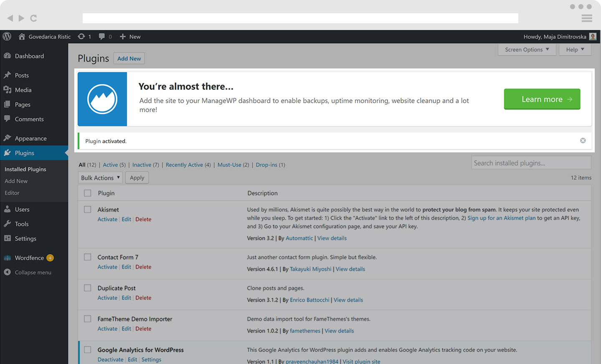Click the Users icon in sidebar

pyautogui.click(x=7, y=209)
